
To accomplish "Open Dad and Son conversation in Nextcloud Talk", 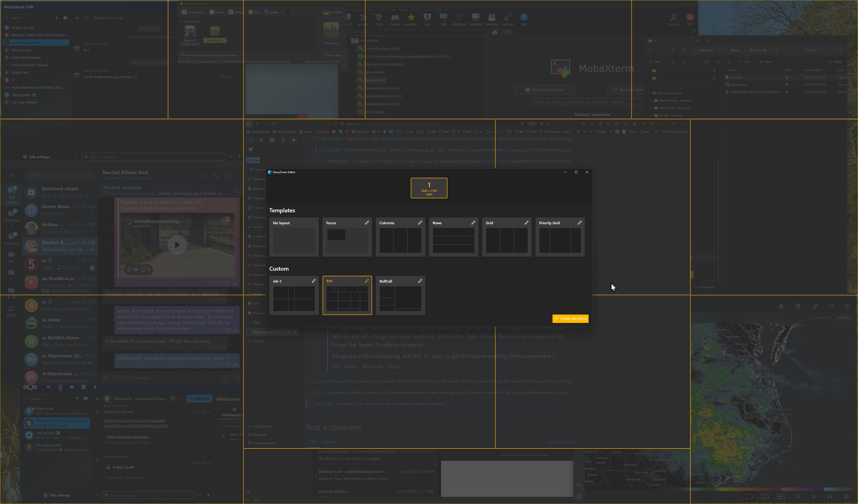I will 36,50.
